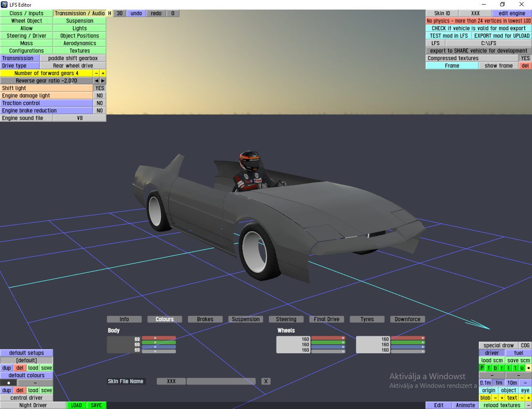Screen dimensions: 532x409
Task: Switch to the Downforce tab
Action: point(408,319)
